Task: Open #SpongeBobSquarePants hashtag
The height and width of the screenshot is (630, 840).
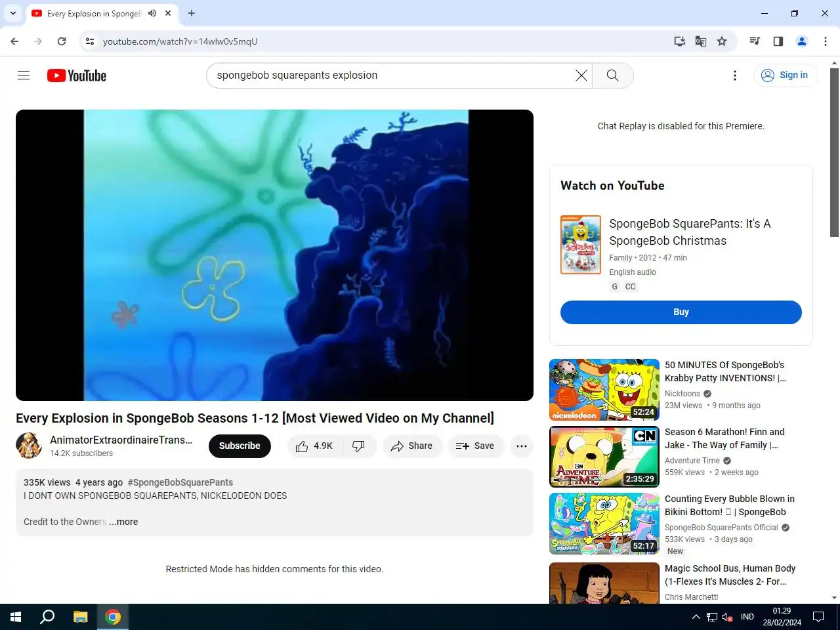Action: (x=180, y=482)
